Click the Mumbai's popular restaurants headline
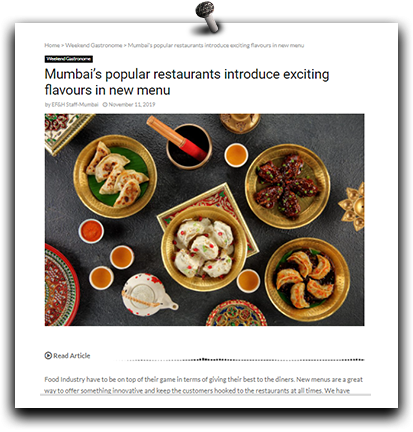The height and width of the screenshot is (432, 413). [x=187, y=82]
